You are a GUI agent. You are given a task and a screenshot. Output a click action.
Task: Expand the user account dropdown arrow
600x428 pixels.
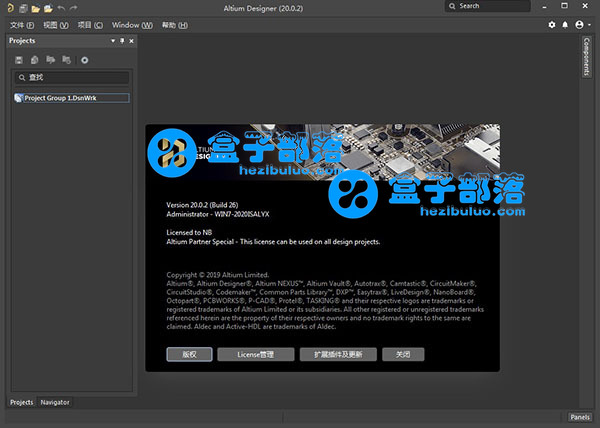point(589,25)
